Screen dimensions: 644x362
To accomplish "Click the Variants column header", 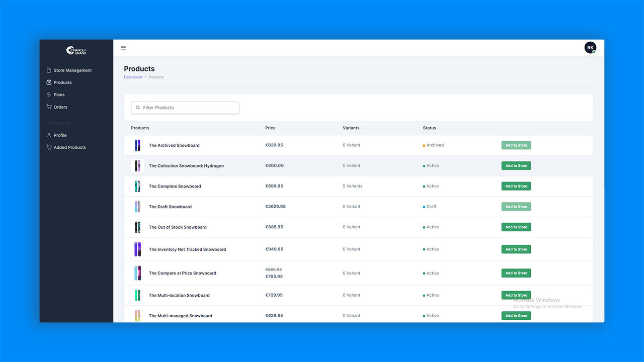I will [351, 128].
